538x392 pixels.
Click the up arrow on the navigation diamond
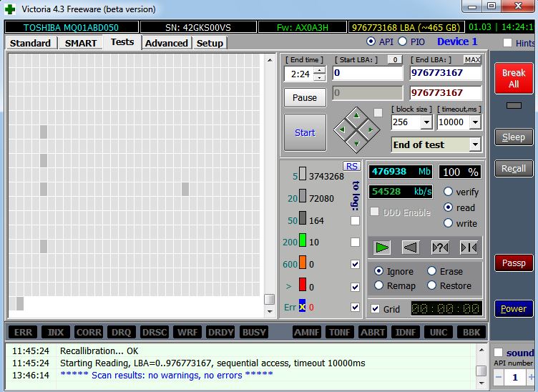coord(356,116)
